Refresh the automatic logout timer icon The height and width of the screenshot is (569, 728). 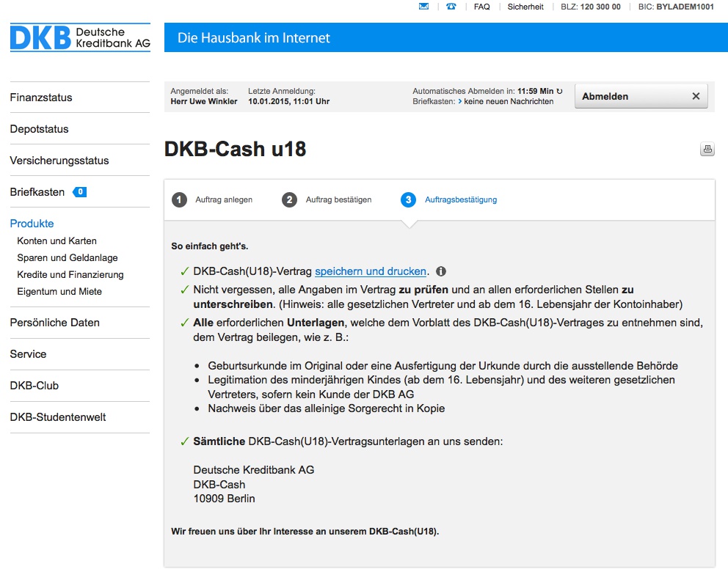click(x=559, y=92)
